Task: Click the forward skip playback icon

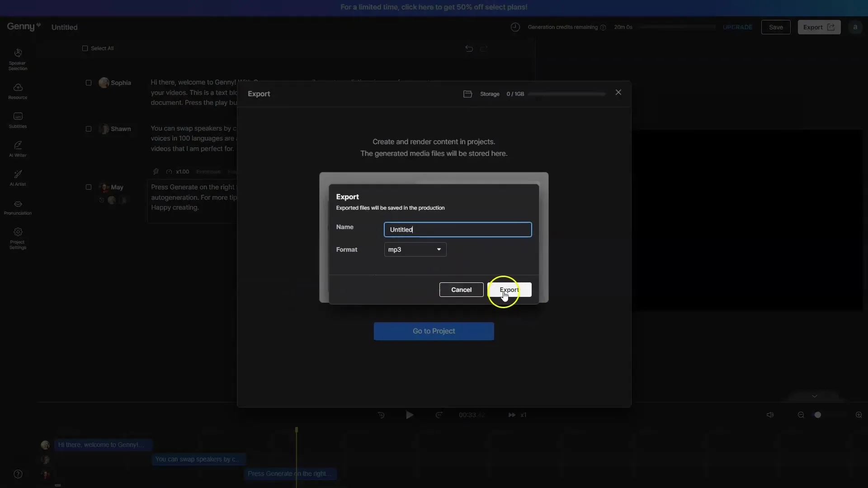Action: pos(439,415)
